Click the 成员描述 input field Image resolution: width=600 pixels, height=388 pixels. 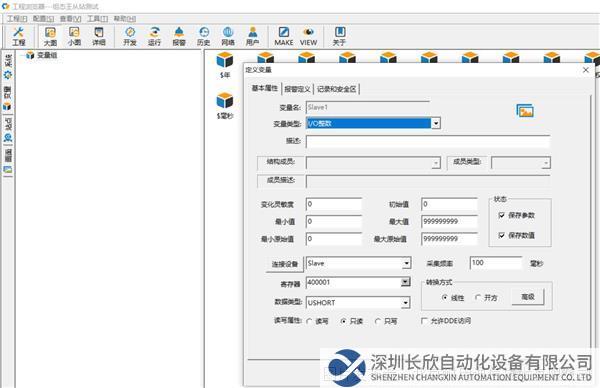click(428, 181)
